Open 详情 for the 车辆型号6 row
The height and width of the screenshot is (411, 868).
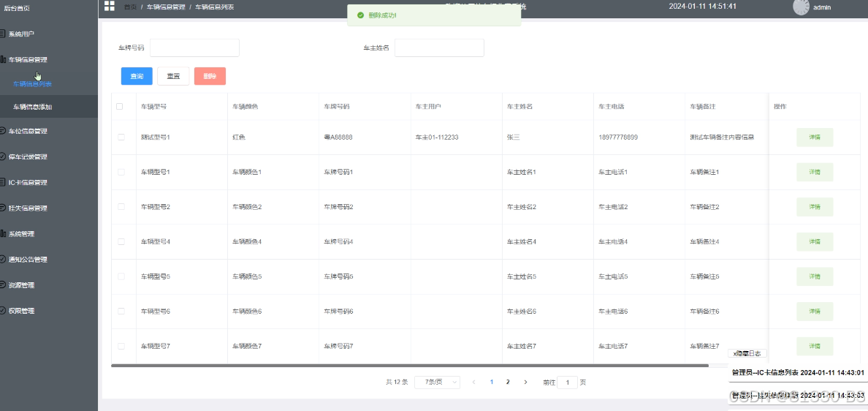pyautogui.click(x=815, y=311)
